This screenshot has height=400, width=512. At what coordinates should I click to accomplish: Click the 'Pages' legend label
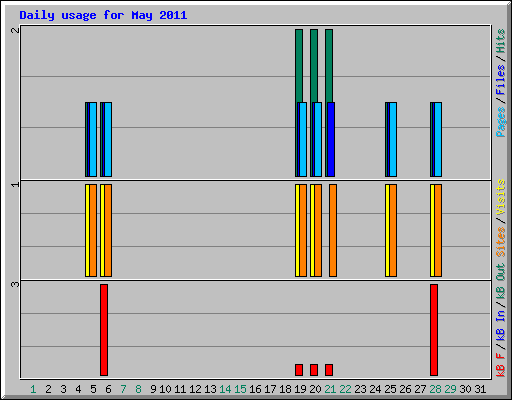[x=501, y=122]
